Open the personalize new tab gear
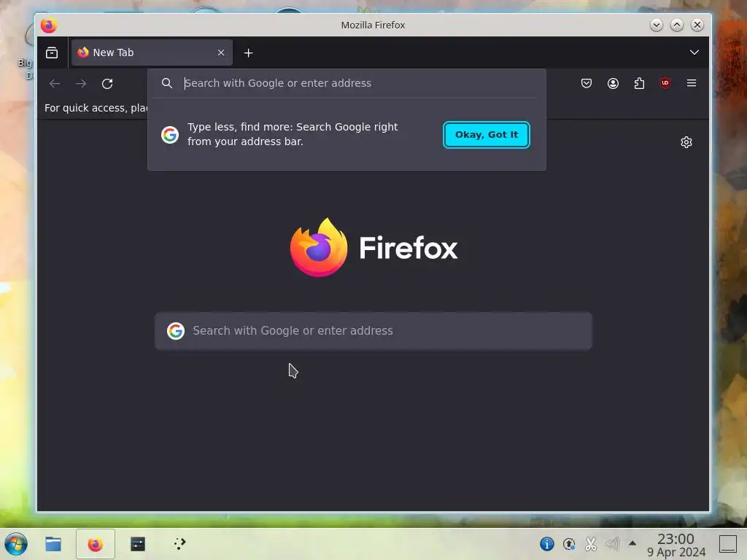 tap(686, 142)
